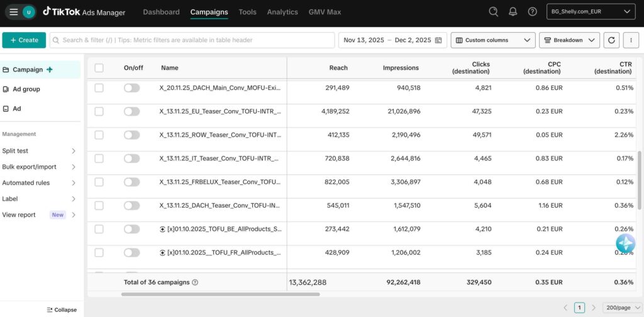This screenshot has width=644, height=317.
Task: Toggle on the TOFU_BE_AllProducts campaign switch
Action: [x=132, y=229]
